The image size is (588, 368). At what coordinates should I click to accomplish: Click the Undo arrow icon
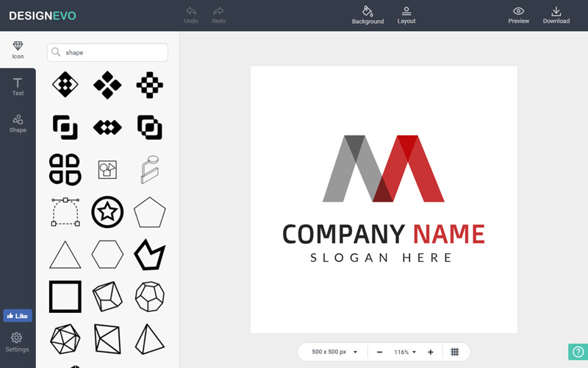click(191, 12)
